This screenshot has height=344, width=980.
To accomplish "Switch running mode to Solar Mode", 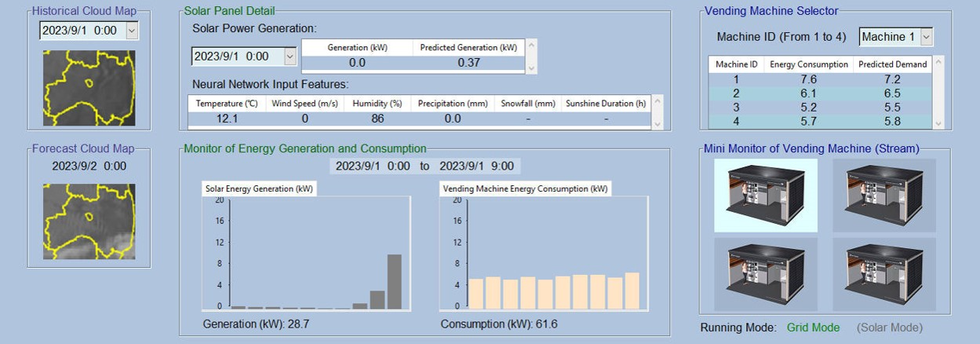I will tap(890, 328).
